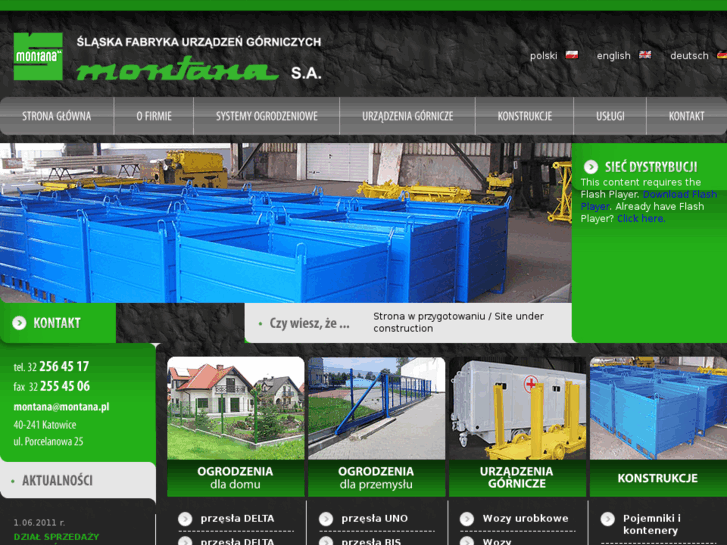Click arrow icon beside Pojemniki i kontenery
727x545 pixels.
(x=608, y=519)
